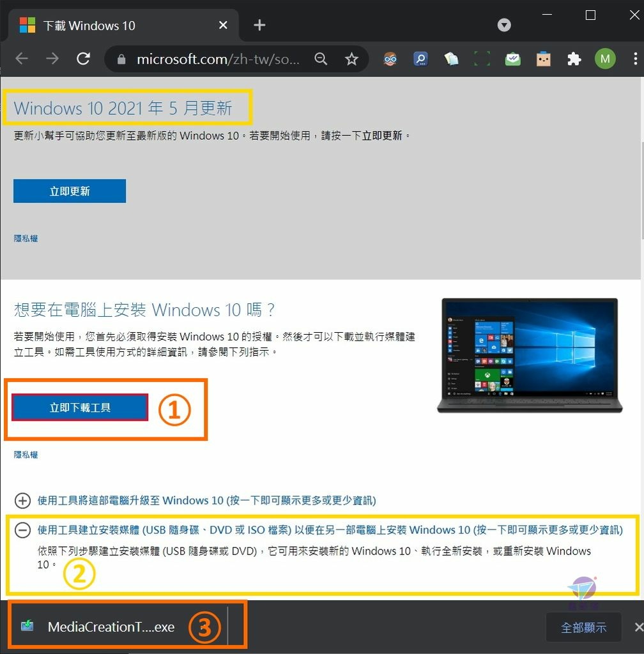Click the 想要在電腦上安裝 Windows 10 嗎？ heading
The height and width of the screenshot is (654, 644).
click(144, 310)
